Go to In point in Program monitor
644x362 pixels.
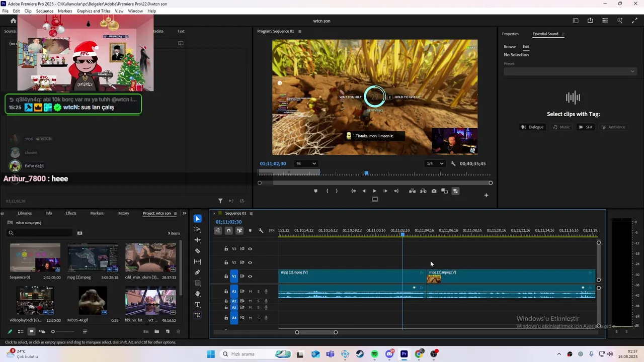click(x=354, y=191)
